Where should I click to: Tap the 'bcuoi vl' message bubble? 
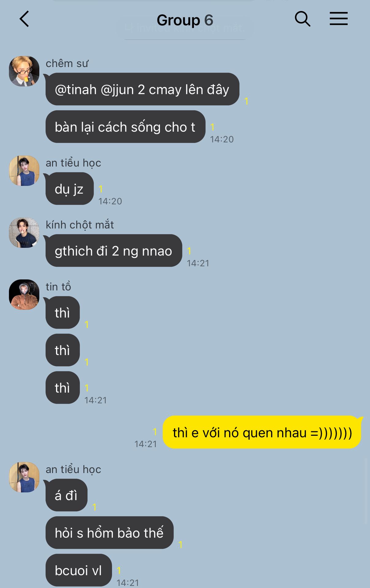point(78,570)
